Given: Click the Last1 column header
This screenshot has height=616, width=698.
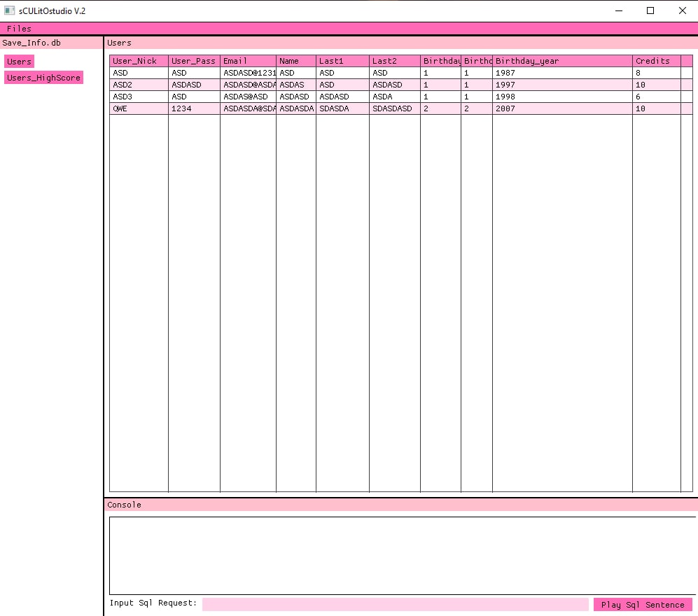Looking at the screenshot, I should [x=342, y=61].
